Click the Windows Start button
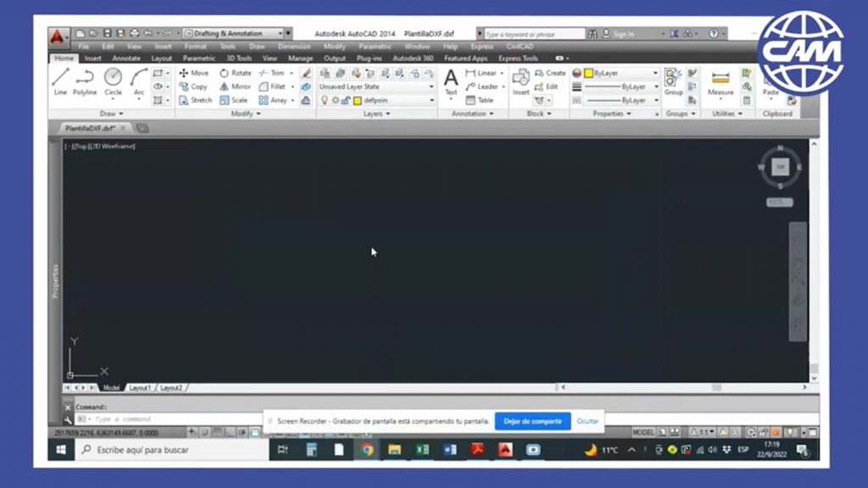Image resolution: width=868 pixels, height=488 pixels. (x=61, y=450)
